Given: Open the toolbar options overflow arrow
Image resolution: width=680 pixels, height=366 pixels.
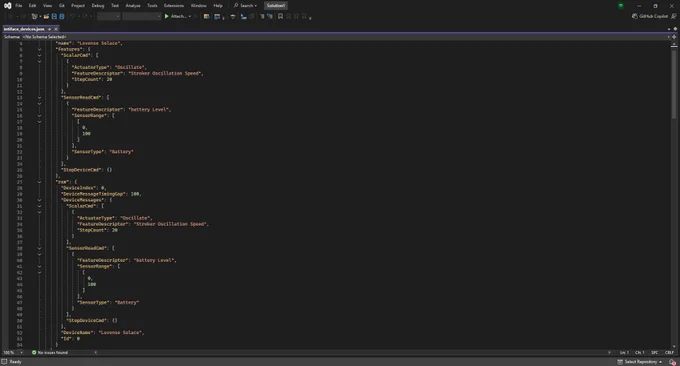Looking at the screenshot, I should tap(310, 18).
